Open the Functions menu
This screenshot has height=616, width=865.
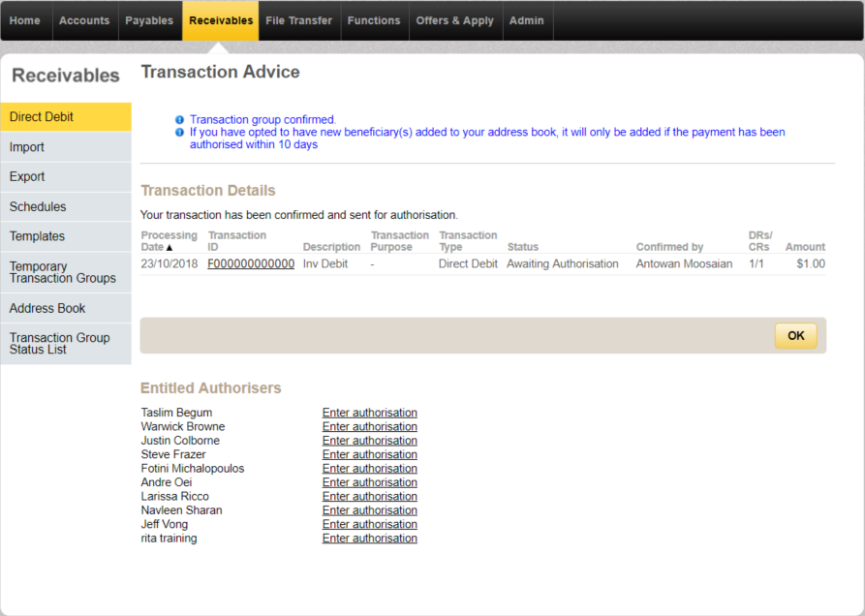(374, 19)
